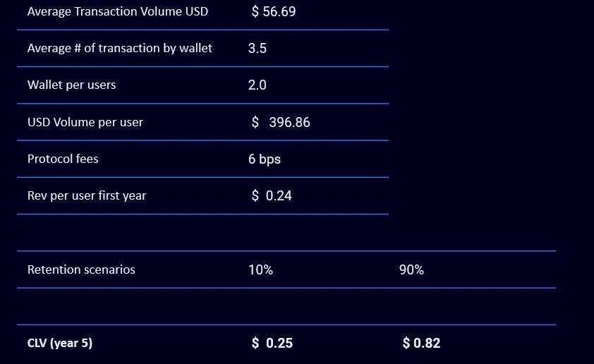Select the 3.5 transactions value
594x364 pixels.
(x=257, y=49)
